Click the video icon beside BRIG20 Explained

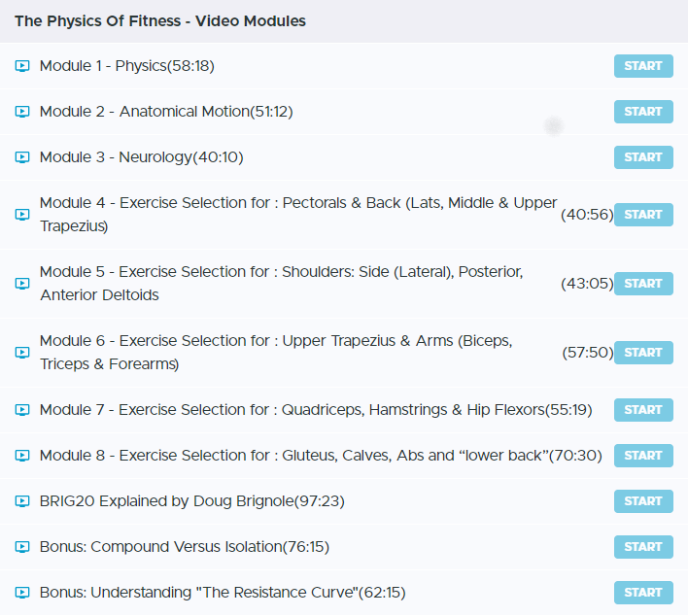pyautogui.click(x=22, y=501)
